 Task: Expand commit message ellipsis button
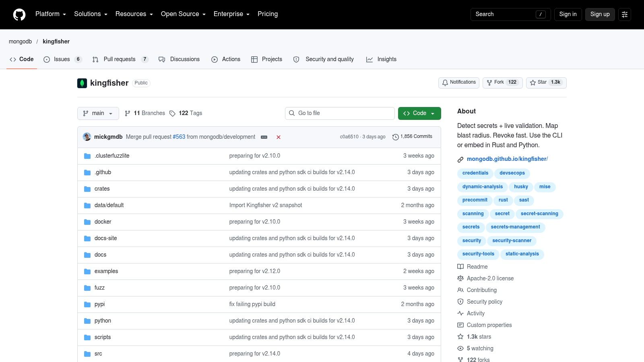[264, 137]
